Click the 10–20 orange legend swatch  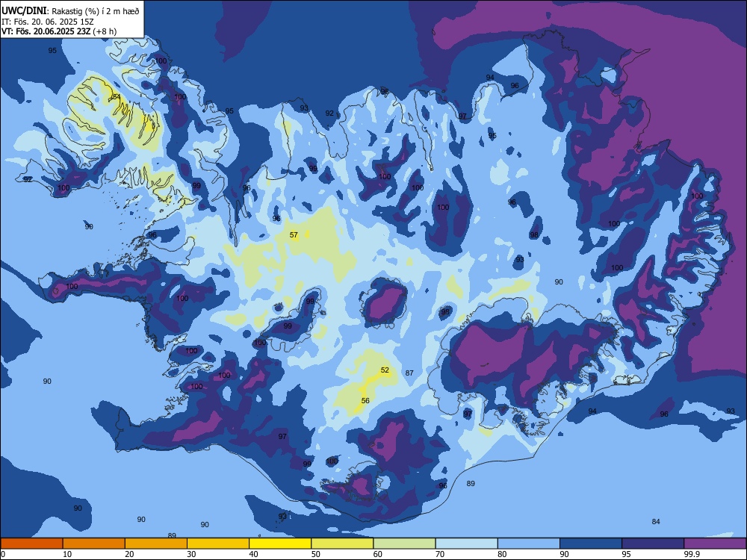(x=94, y=544)
